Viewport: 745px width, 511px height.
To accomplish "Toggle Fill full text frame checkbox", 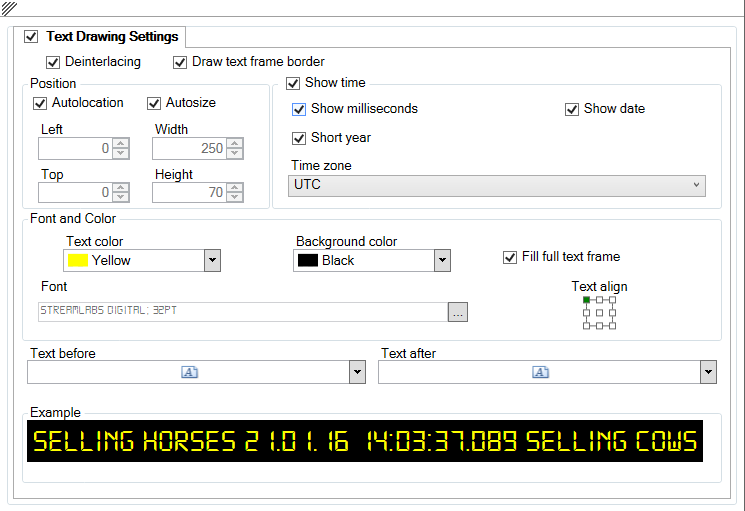I will (x=510, y=257).
